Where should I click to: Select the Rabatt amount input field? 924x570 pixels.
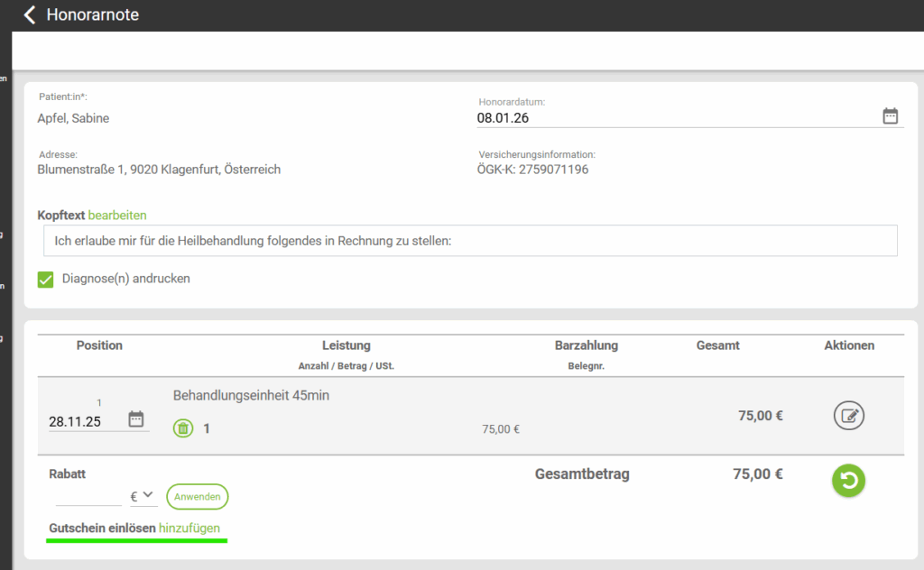tap(88, 495)
